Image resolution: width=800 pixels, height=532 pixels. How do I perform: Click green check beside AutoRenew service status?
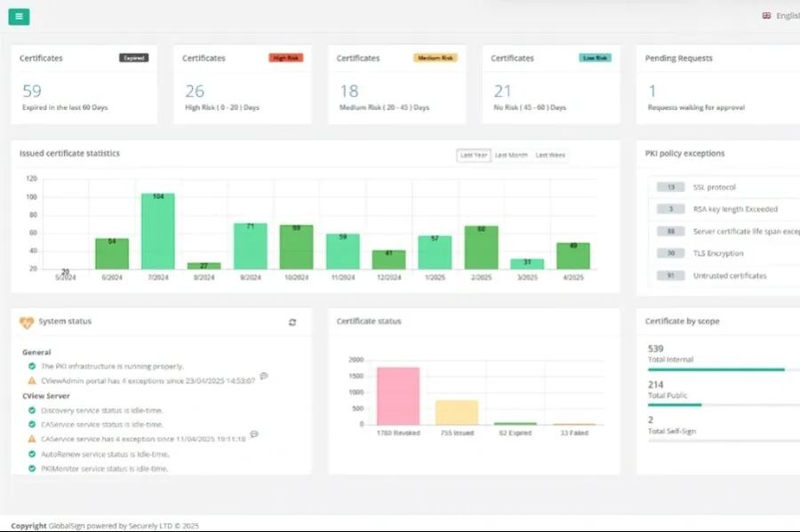pyautogui.click(x=32, y=454)
